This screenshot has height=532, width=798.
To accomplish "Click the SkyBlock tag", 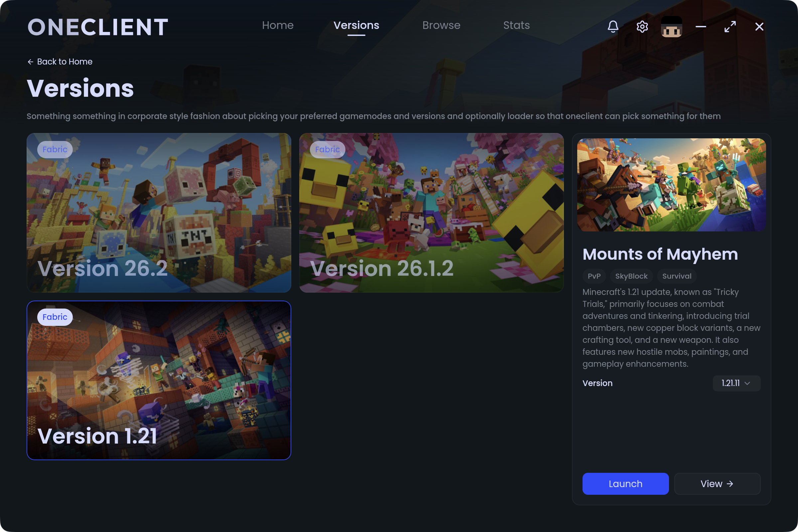I will pyautogui.click(x=631, y=276).
